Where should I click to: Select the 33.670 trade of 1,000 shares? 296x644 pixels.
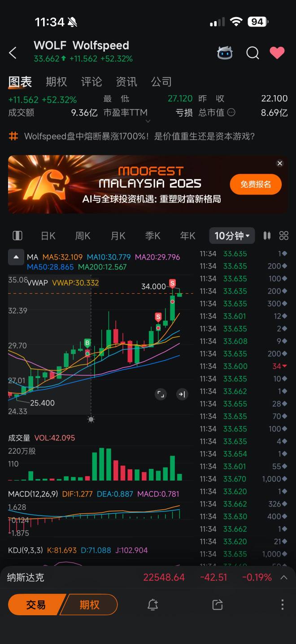coord(244,479)
